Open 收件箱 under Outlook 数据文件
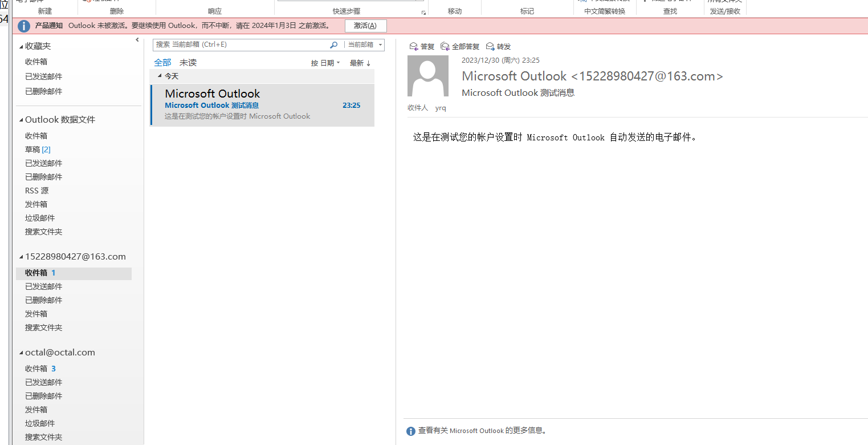 (36, 136)
